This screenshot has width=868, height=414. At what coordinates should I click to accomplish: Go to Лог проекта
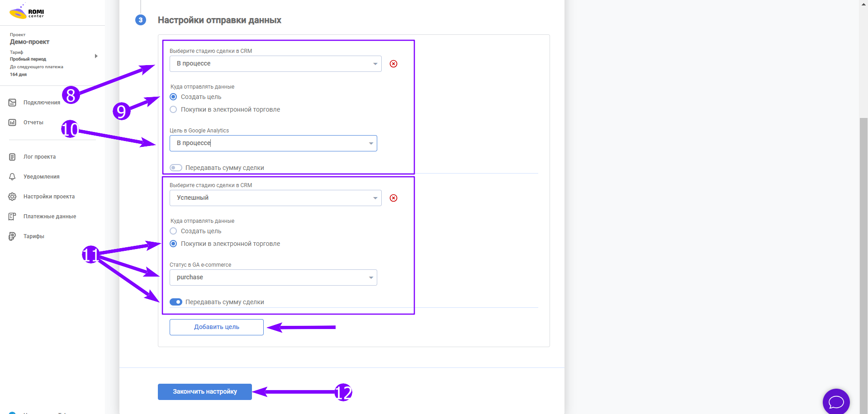[x=40, y=157]
